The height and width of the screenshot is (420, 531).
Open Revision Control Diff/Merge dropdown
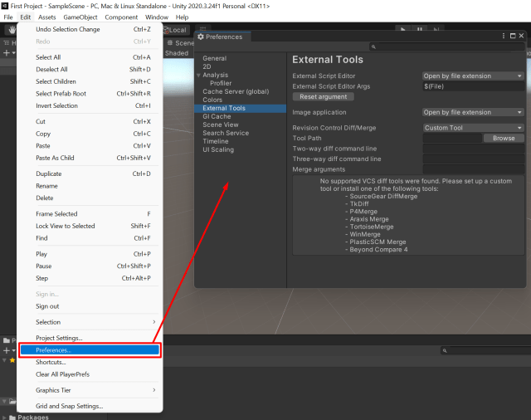pyautogui.click(x=473, y=128)
